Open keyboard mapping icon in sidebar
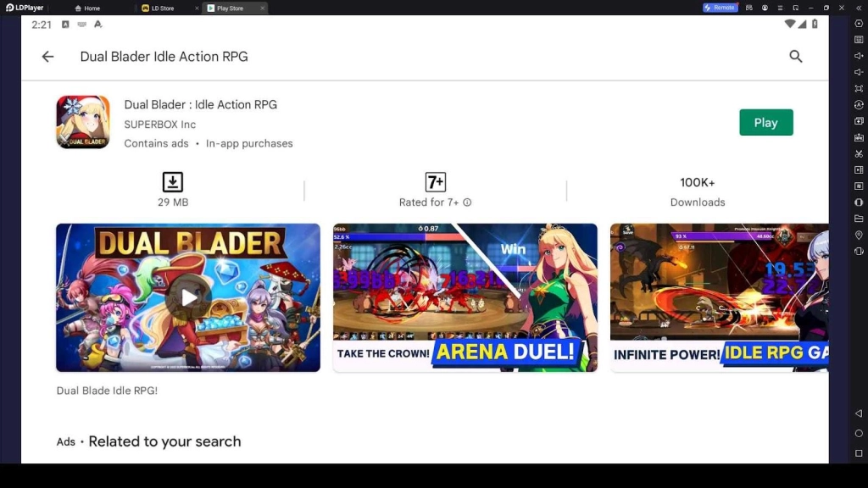This screenshot has height=488, width=868. tap(859, 40)
